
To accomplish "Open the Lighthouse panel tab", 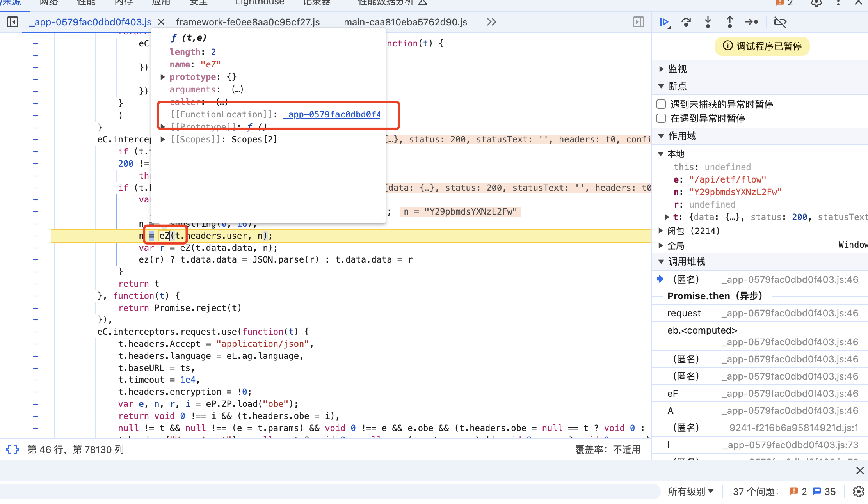I will click(x=260, y=3).
